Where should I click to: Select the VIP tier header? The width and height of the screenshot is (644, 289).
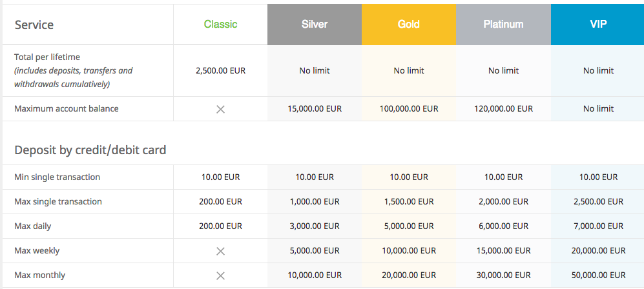(597, 25)
